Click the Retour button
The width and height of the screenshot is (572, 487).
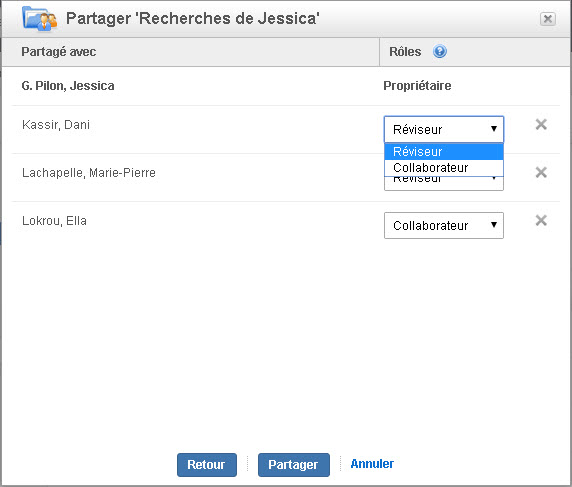tap(207, 465)
